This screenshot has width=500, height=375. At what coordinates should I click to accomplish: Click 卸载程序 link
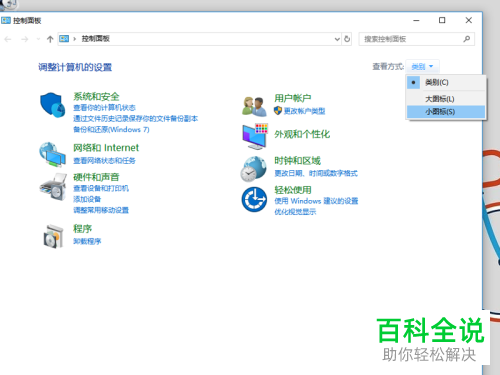[87, 241]
